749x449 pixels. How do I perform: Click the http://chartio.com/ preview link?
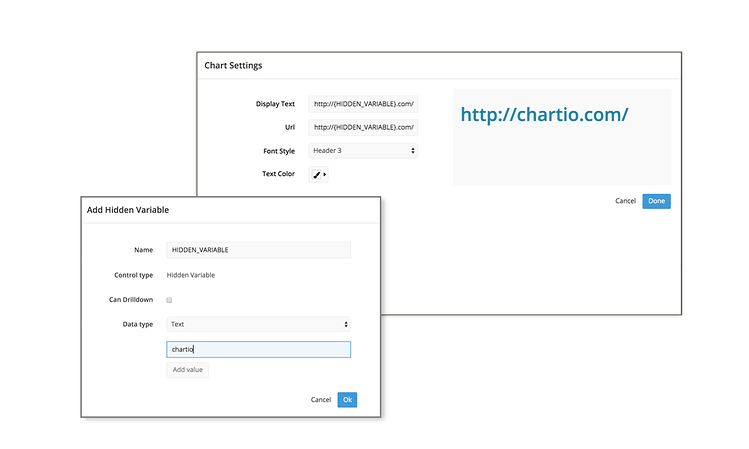(544, 115)
